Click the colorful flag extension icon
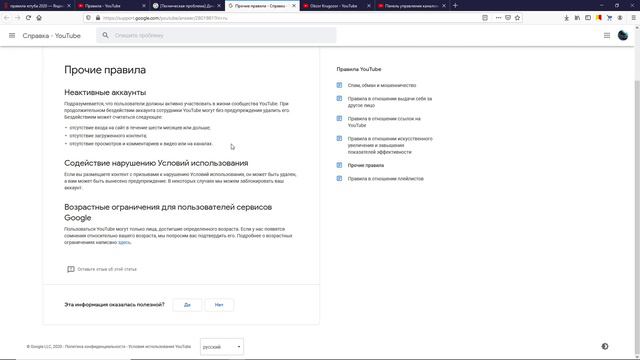This screenshot has height=360, width=640. [x=599, y=18]
